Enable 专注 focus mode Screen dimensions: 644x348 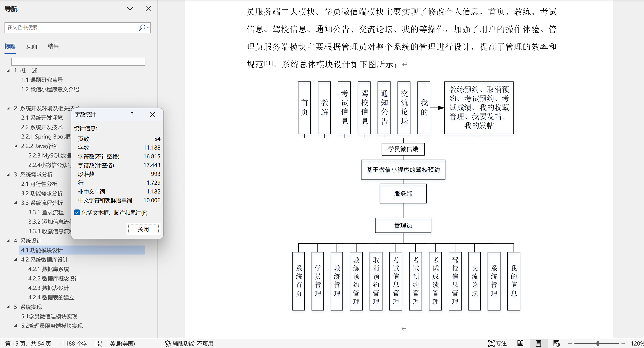(497, 343)
